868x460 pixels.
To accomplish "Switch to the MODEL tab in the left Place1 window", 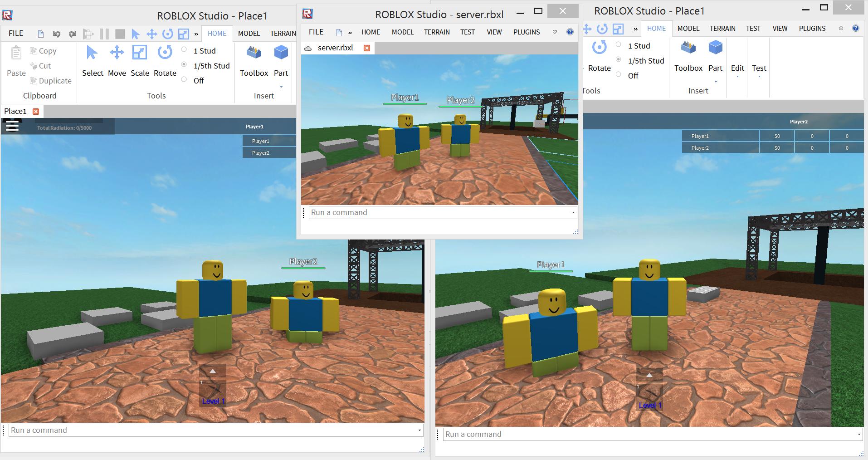I will pos(249,33).
